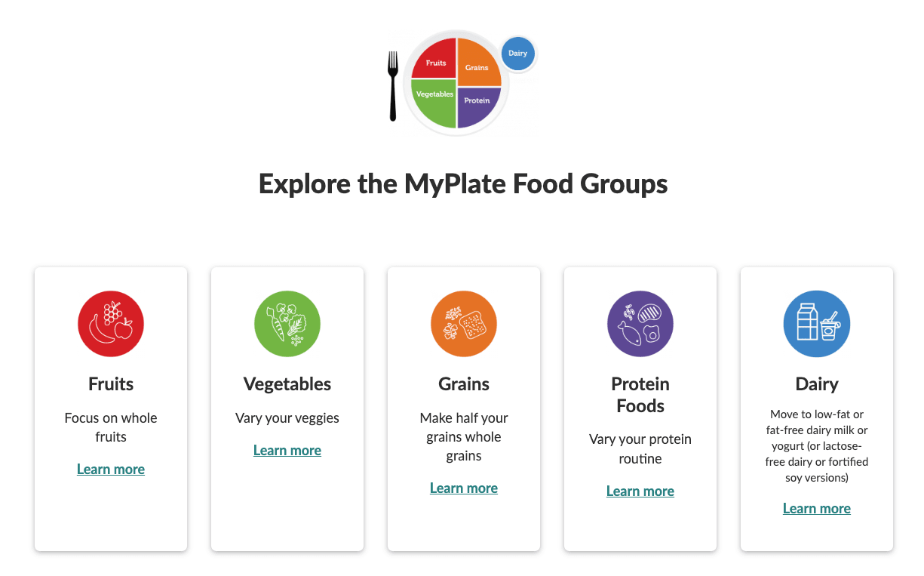
Task: Select the orange Grains section of the plate
Action: [x=479, y=63]
